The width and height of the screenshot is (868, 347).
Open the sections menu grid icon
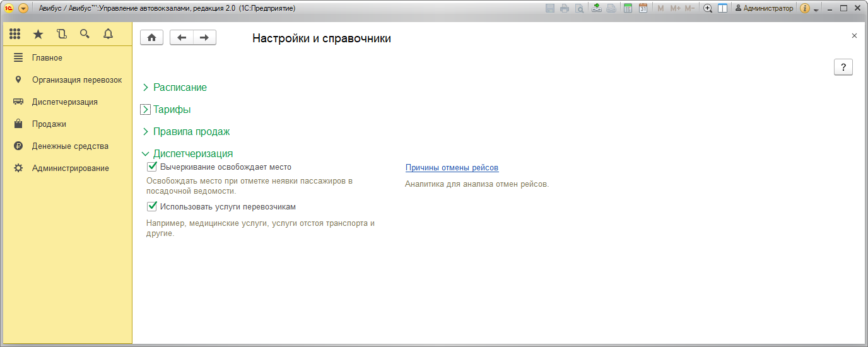(15, 34)
